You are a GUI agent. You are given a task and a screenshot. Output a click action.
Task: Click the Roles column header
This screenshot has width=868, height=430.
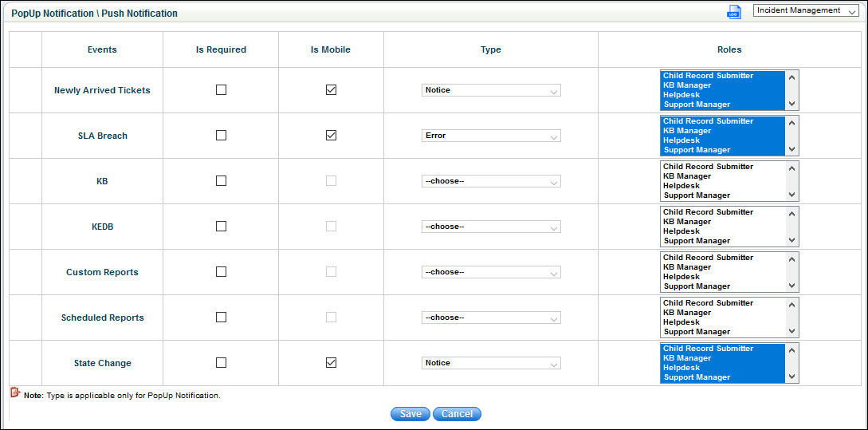click(729, 49)
